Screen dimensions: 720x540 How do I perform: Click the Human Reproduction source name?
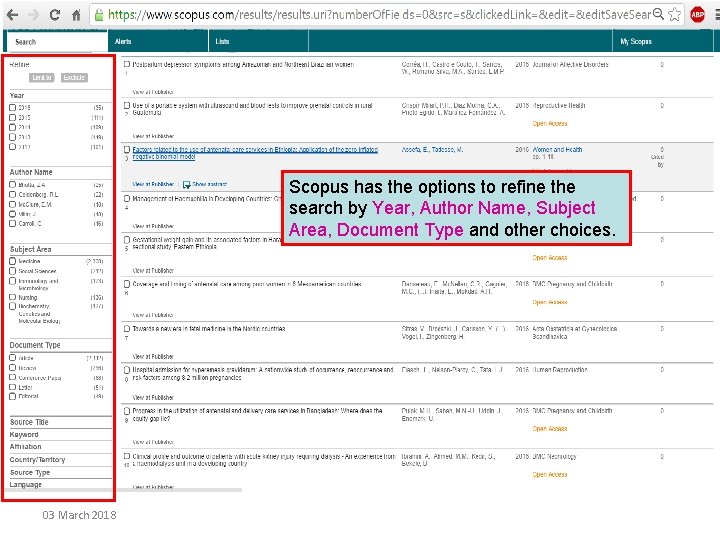point(560,370)
